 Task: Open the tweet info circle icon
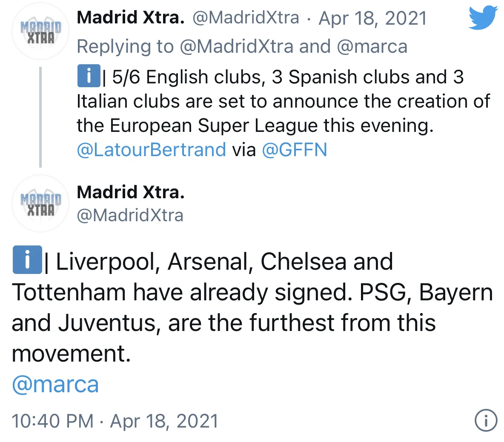coord(485,421)
